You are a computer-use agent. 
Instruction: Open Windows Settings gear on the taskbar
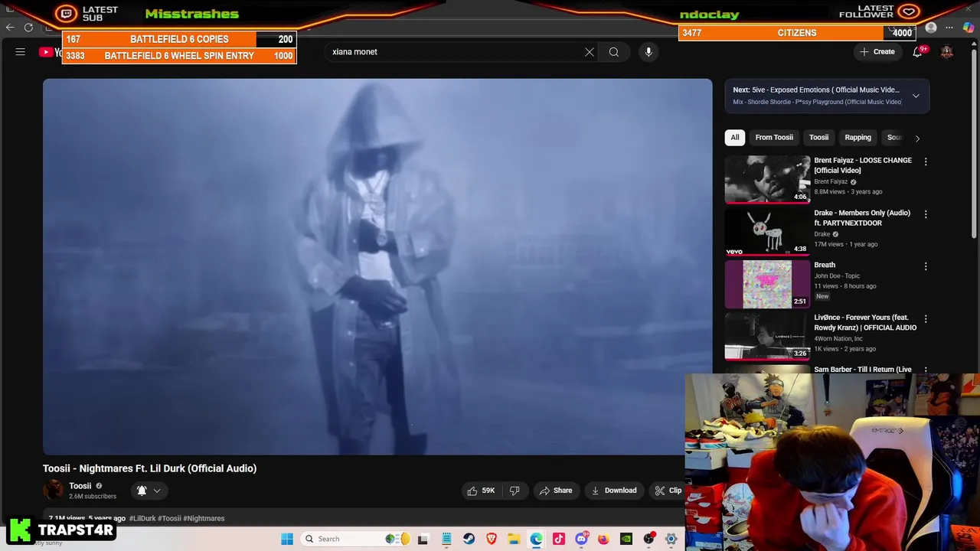(671, 539)
